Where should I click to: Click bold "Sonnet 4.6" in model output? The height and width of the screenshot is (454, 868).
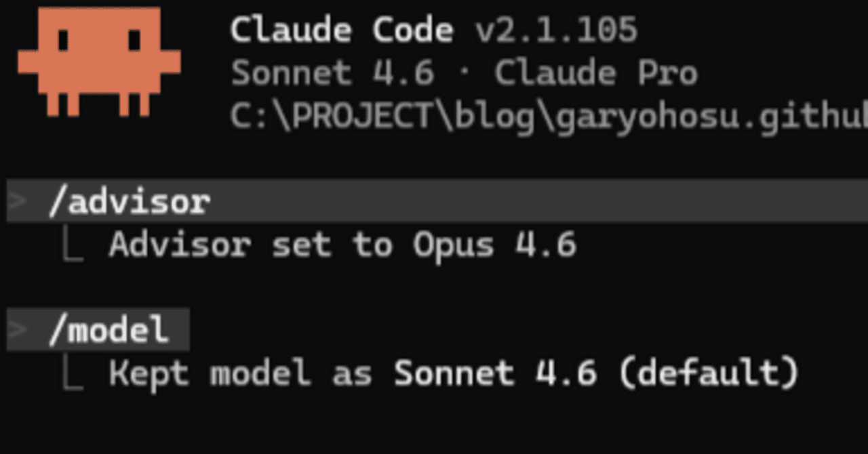pos(495,374)
